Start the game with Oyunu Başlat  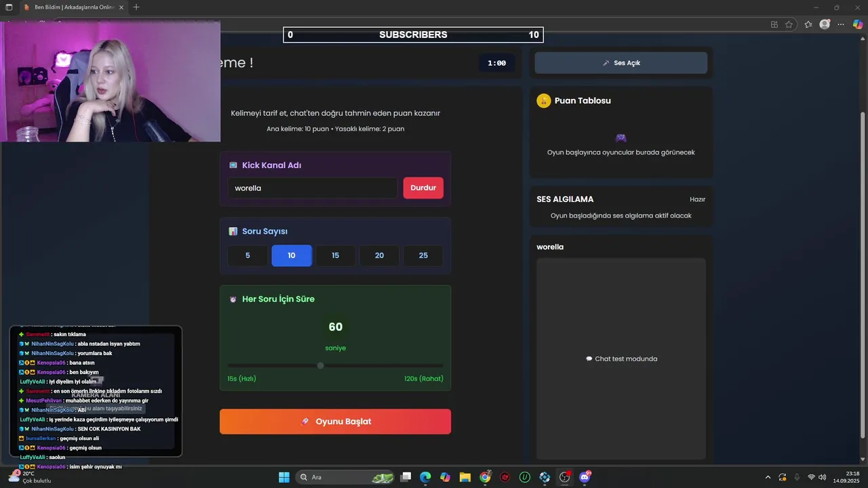point(335,422)
